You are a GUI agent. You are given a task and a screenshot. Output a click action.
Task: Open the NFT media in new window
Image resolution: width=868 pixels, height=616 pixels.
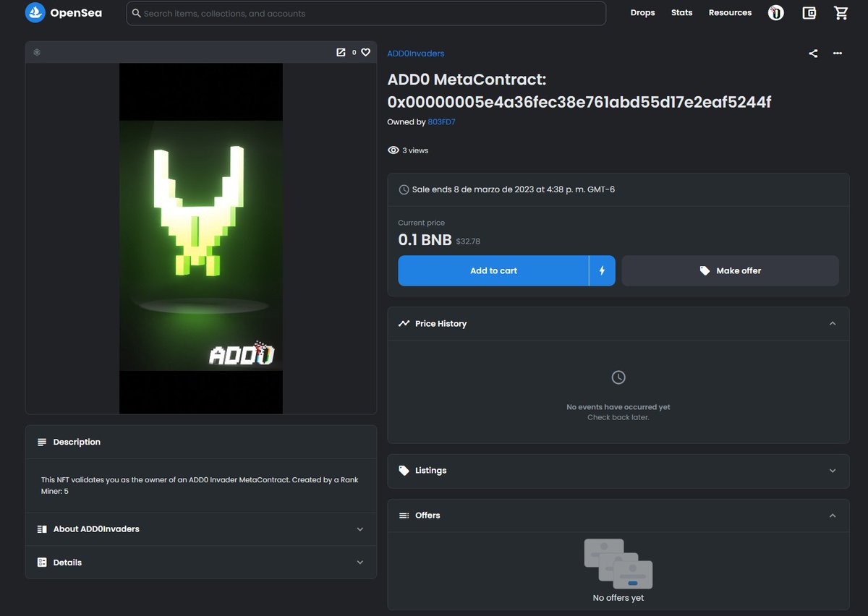click(341, 52)
